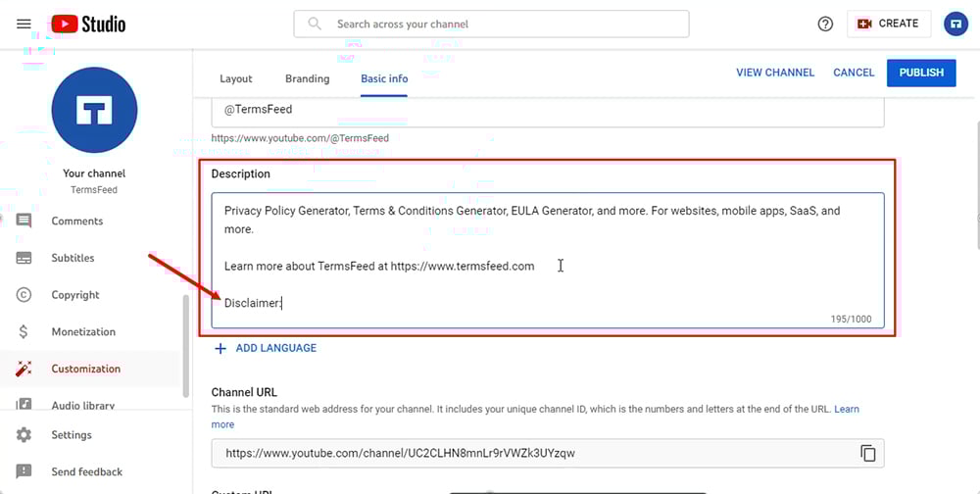This screenshot has width=980, height=494.
Task: Open the account avatar menu
Action: (x=955, y=24)
